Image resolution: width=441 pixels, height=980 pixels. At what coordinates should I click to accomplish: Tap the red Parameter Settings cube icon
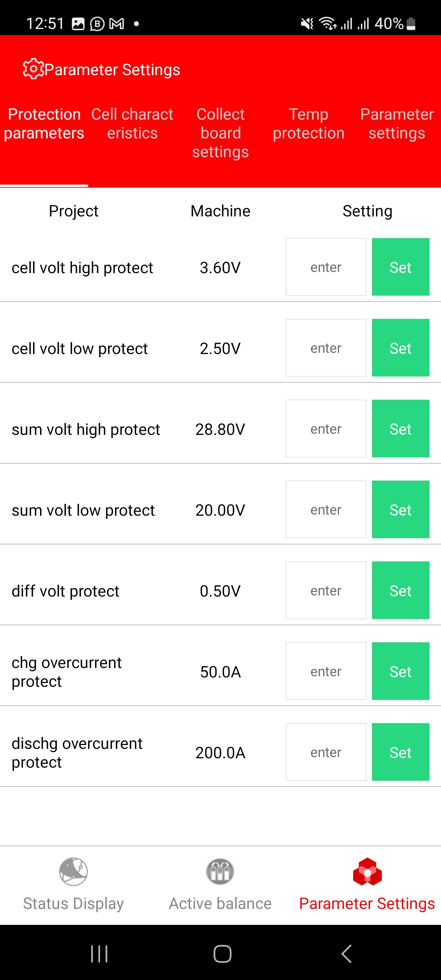(x=367, y=871)
